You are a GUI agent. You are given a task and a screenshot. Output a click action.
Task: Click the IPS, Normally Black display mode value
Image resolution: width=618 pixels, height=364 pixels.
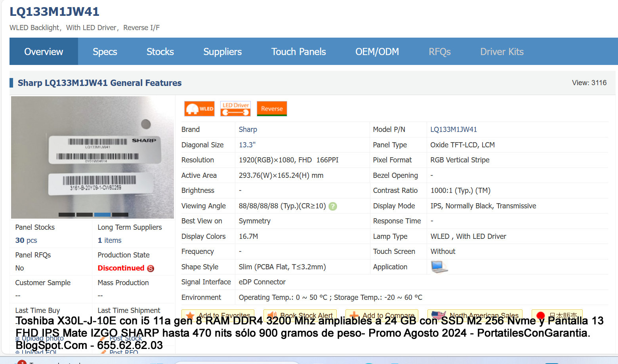point(483,206)
